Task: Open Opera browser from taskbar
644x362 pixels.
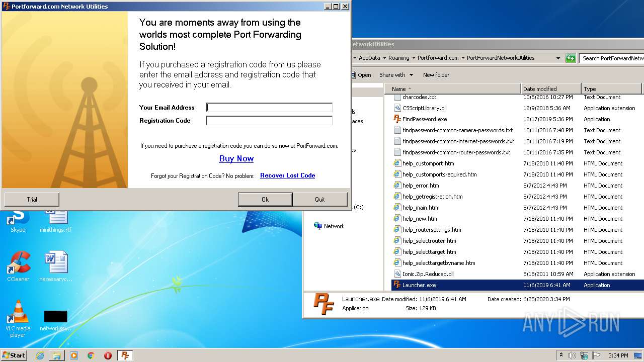Action: [108, 355]
